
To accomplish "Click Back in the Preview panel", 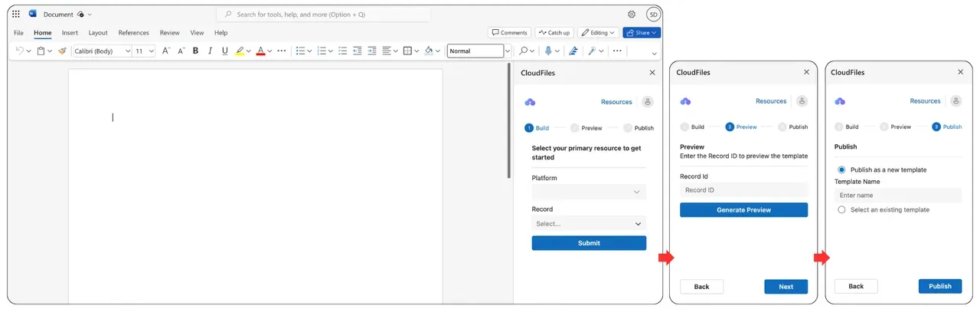I will [701, 287].
